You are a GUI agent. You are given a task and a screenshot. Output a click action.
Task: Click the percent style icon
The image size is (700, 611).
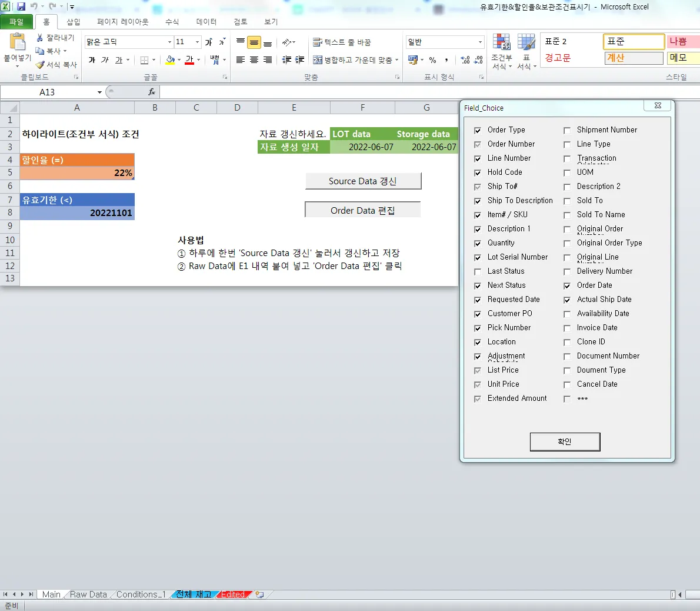pos(432,60)
